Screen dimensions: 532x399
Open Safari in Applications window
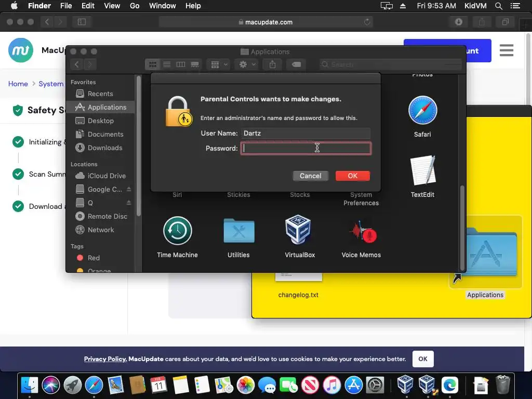click(422, 110)
